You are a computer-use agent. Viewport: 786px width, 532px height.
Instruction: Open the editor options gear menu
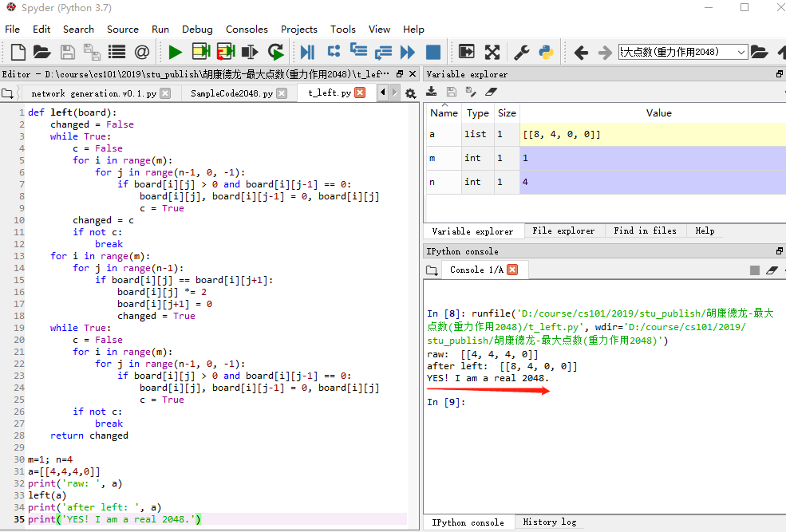click(x=410, y=93)
